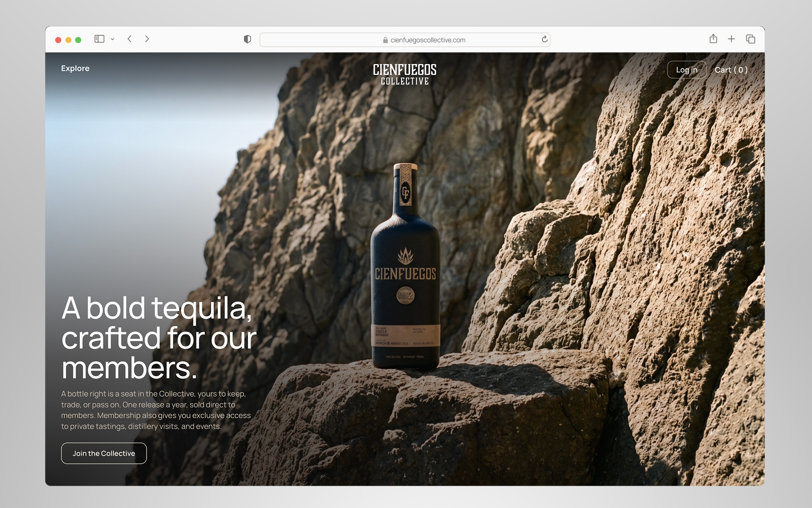This screenshot has width=812, height=508.
Task: Click Join the Collective button
Action: [x=104, y=453]
